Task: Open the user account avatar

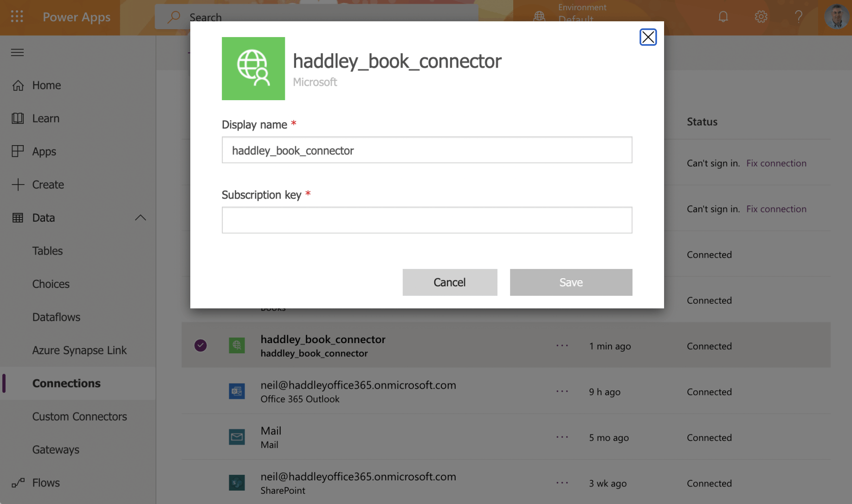Action: point(837,17)
